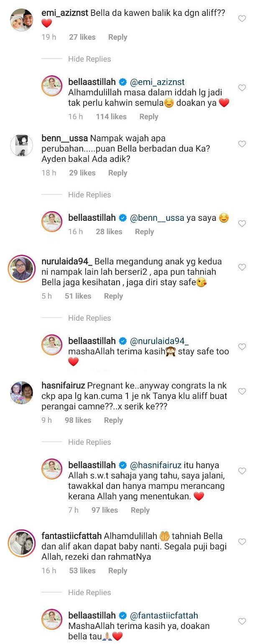Like bellaastillah's reply to fantastiicfattah
Screen dimensions: 260x644
242,622
